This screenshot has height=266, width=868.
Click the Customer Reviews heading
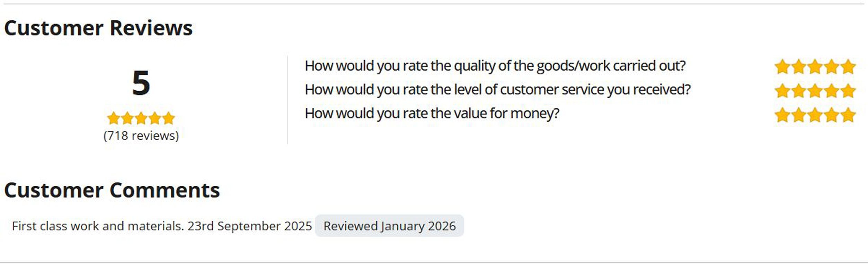tap(98, 28)
